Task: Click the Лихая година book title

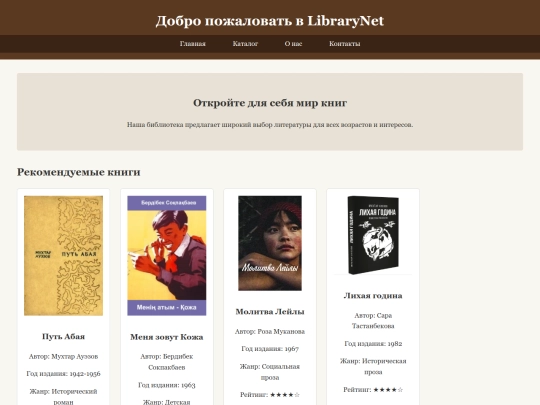Action: click(373, 295)
